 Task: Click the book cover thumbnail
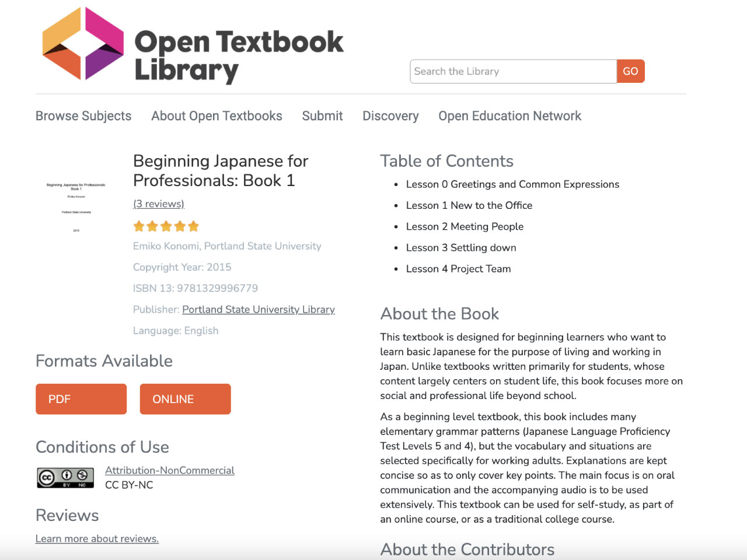point(76,208)
